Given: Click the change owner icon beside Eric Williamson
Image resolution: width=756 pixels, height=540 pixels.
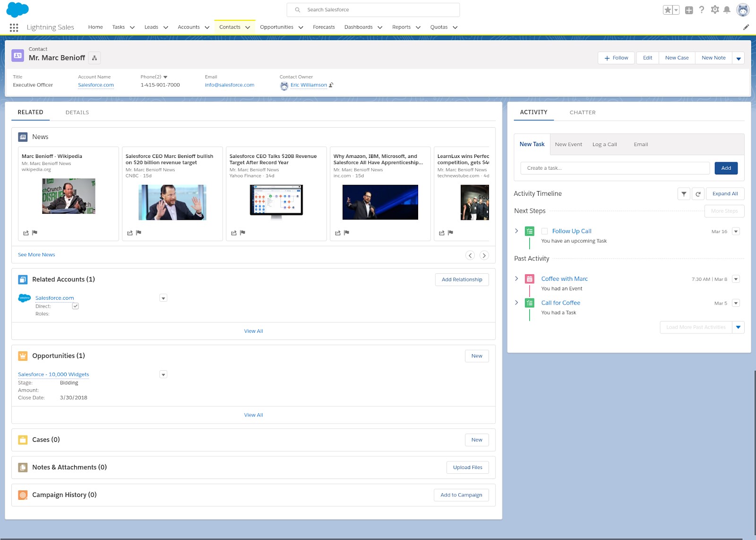Looking at the screenshot, I should tap(331, 85).
